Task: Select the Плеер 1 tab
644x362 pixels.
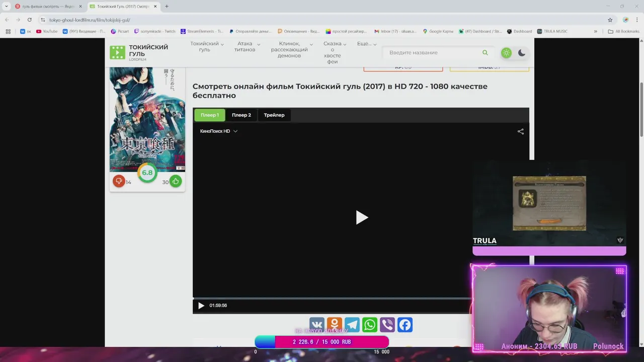Action: [x=210, y=115]
